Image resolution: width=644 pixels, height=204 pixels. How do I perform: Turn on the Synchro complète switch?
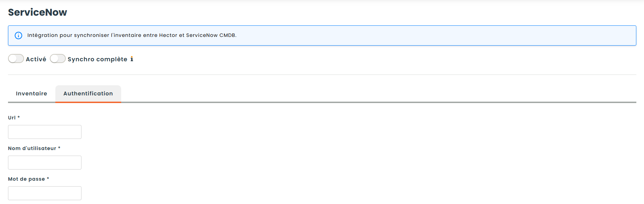pyautogui.click(x=58, y=59)
